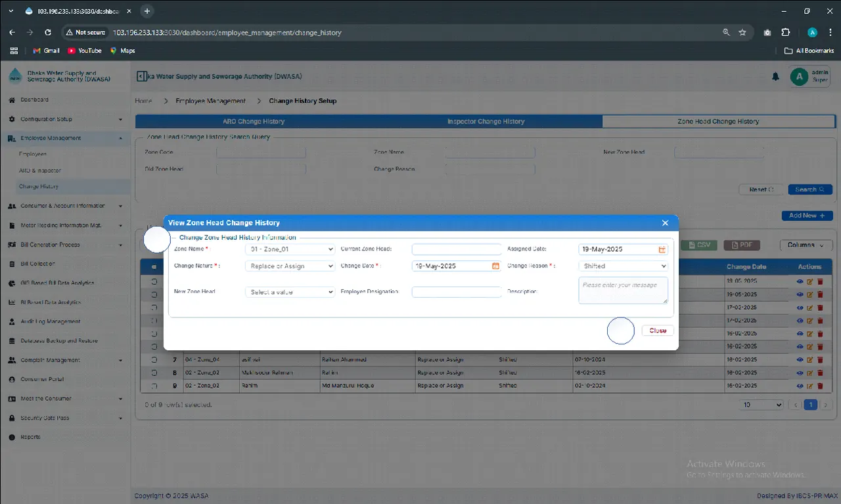841x504 pixels.
Task: Tick the checkbox for row 7
Action: 154,360
